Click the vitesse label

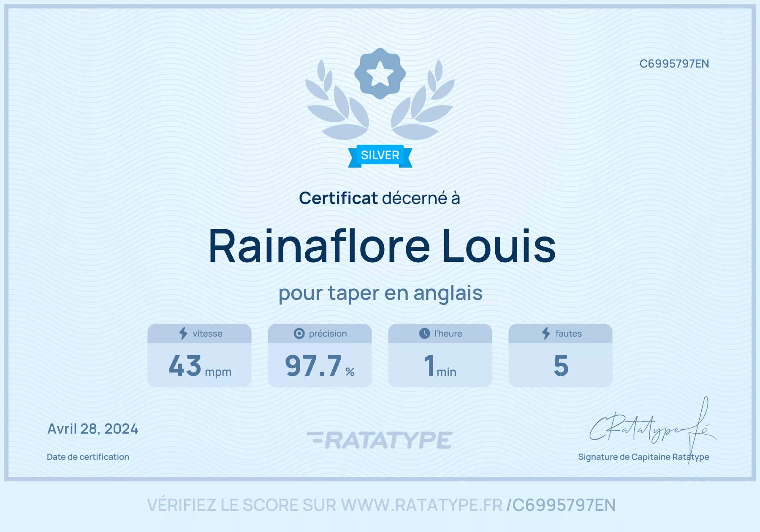tap(207, 334)
